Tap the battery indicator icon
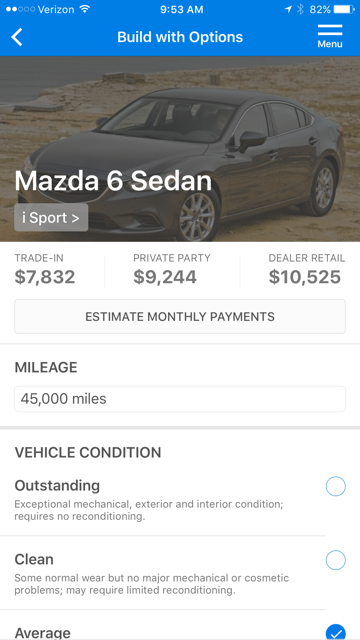This screenshot has height=640, width=360. (344, 9)
